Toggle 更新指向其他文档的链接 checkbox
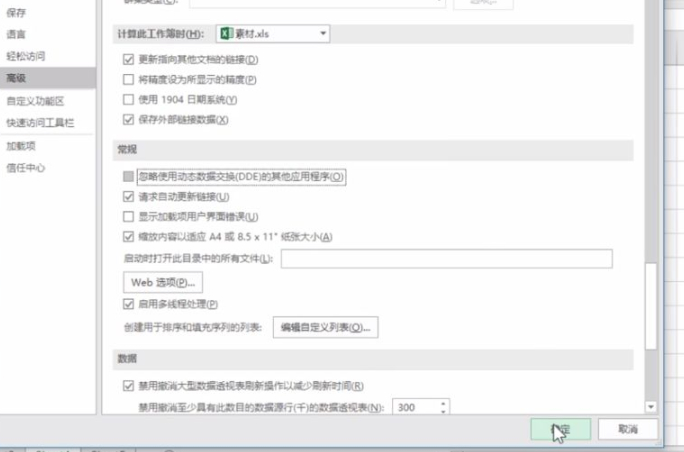Screen dimensions: 684x452 point(128,59)
